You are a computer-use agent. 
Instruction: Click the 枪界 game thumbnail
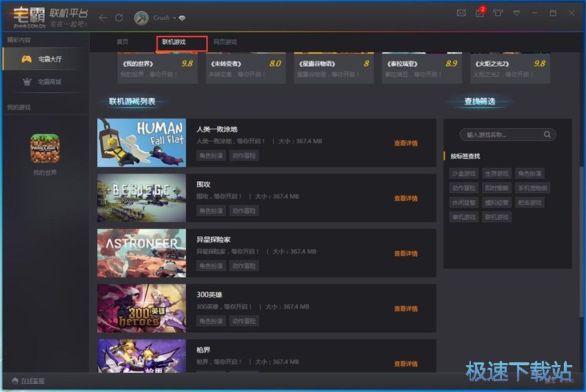click(141, 355)
